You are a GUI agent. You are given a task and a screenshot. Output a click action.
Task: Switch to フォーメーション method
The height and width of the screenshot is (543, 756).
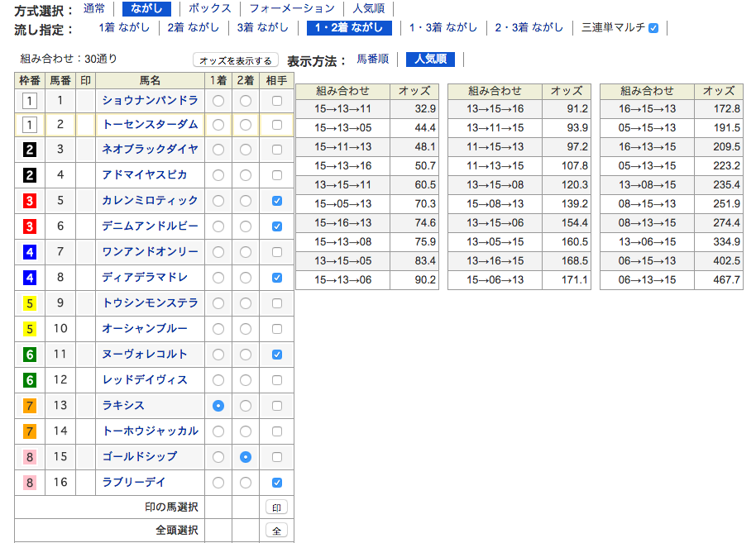click(x=292, y=8)
